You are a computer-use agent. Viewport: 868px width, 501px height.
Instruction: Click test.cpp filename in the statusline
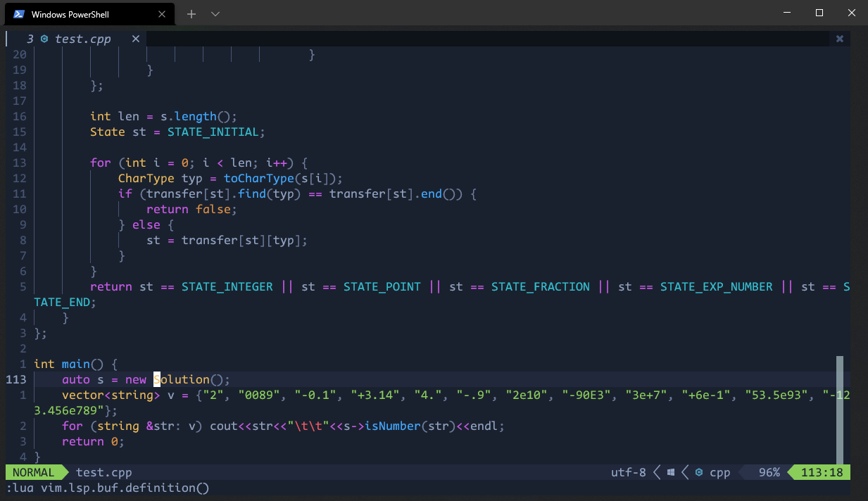coord(103,472)
